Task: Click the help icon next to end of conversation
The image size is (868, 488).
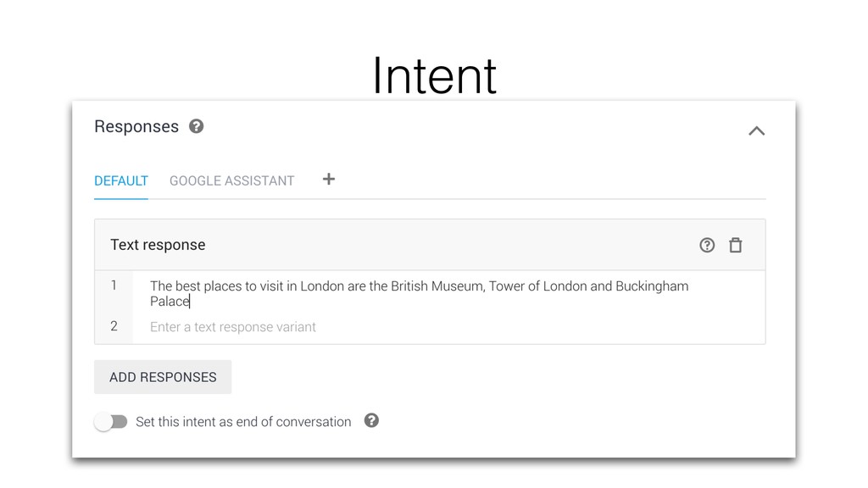Action: coord(371,421)
